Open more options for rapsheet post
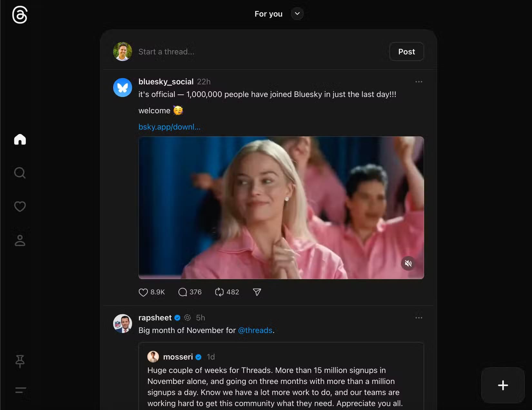532x410 pixels. tap(419, 318)
